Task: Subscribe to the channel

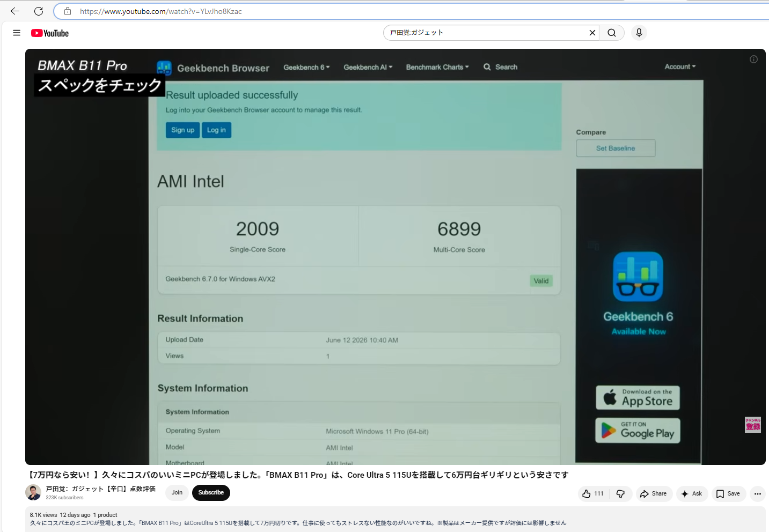Action: (x=211, y=493)
